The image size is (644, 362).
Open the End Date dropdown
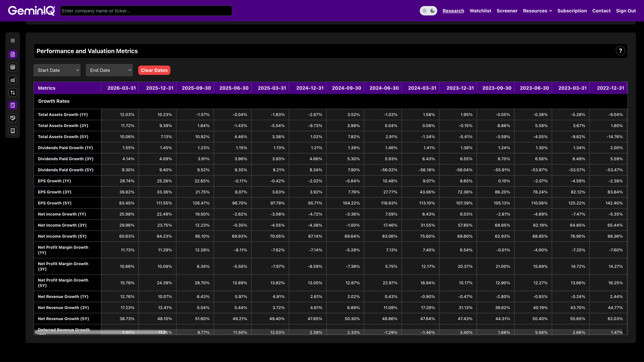(109, 70)
